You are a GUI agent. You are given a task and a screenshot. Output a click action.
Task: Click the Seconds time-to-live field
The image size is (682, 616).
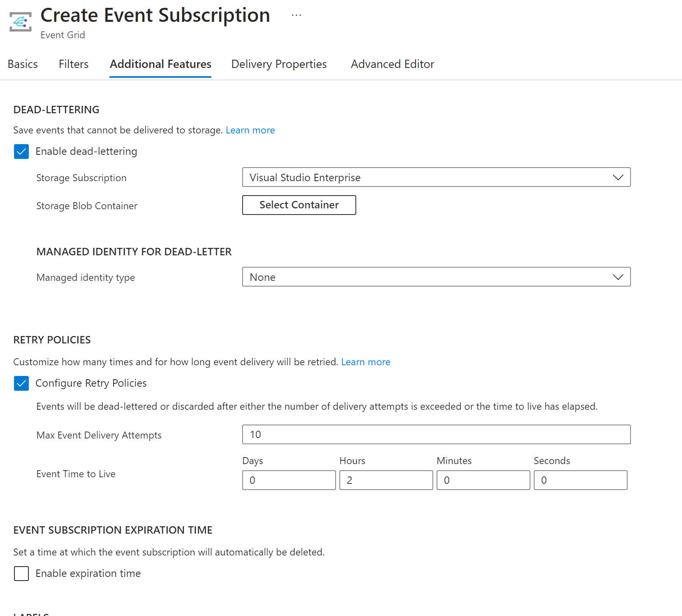[x=580, y=481]
